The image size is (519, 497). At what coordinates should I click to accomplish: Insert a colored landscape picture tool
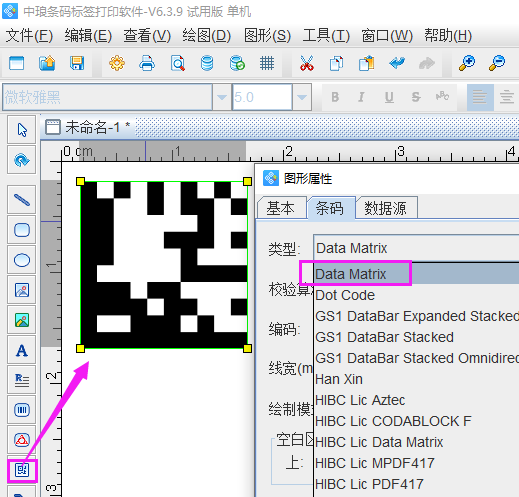(22, 320)
